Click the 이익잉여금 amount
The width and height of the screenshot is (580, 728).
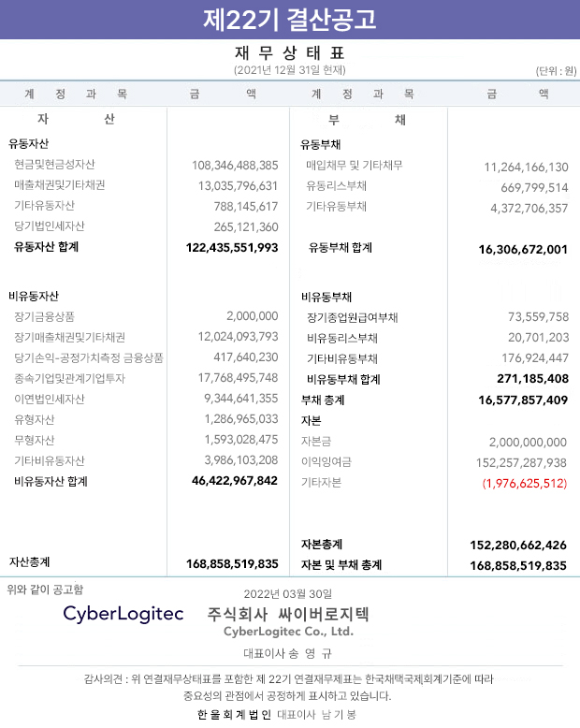521,463
